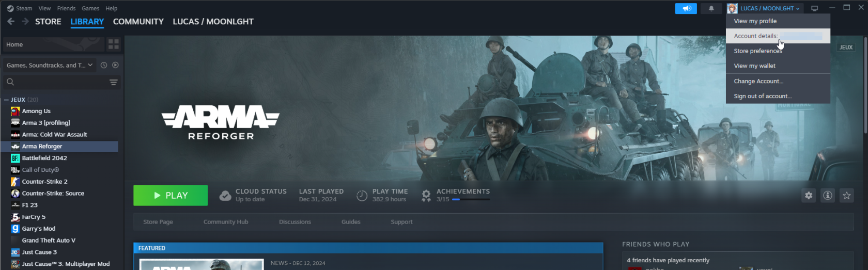Select View my profile
The width and height of the screenshot is (868, 270).
[x=778, y=21]
